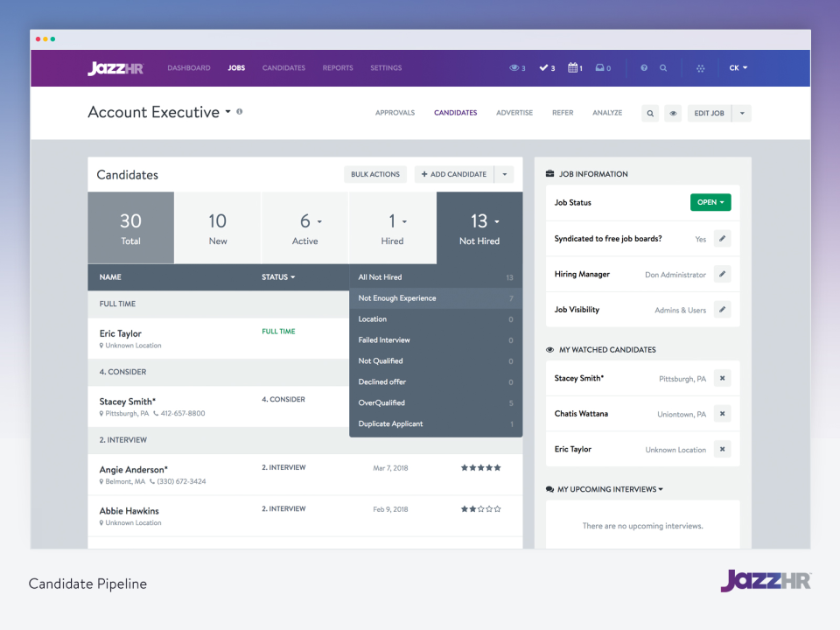This screenshot has width=840, height=630.
Task: Edit Job Visibility with its pencil icon
Action: 721,310
